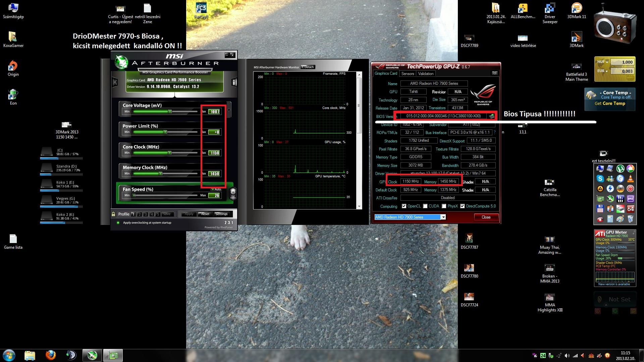644x362 pixels.
Task: Click the Save profile button
Action: (x=168, y=214)
